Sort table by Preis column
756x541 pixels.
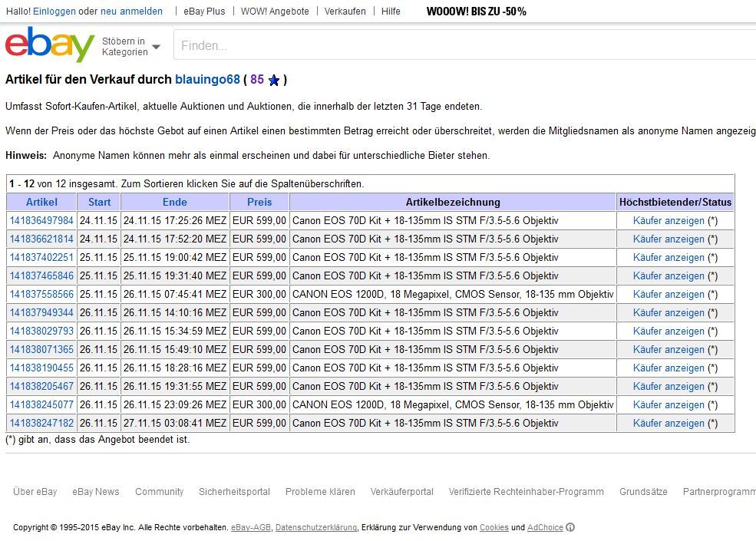point(259,202)
